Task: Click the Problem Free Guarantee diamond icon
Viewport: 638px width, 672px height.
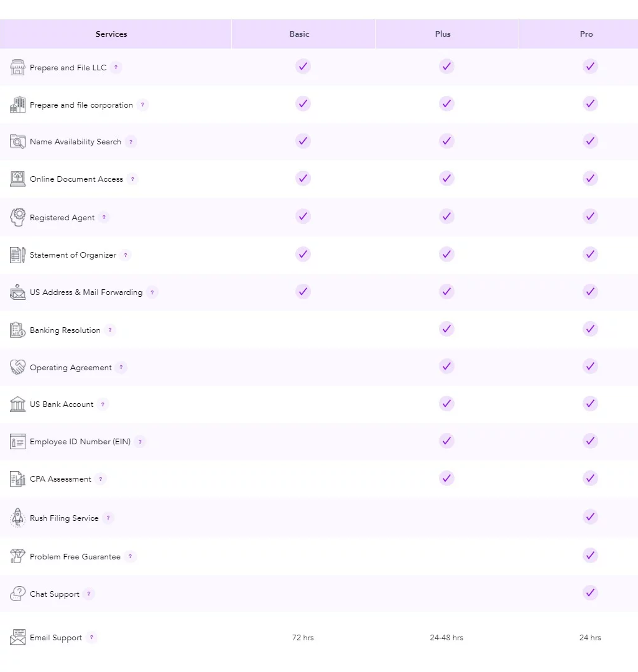Action: [17, 556]
